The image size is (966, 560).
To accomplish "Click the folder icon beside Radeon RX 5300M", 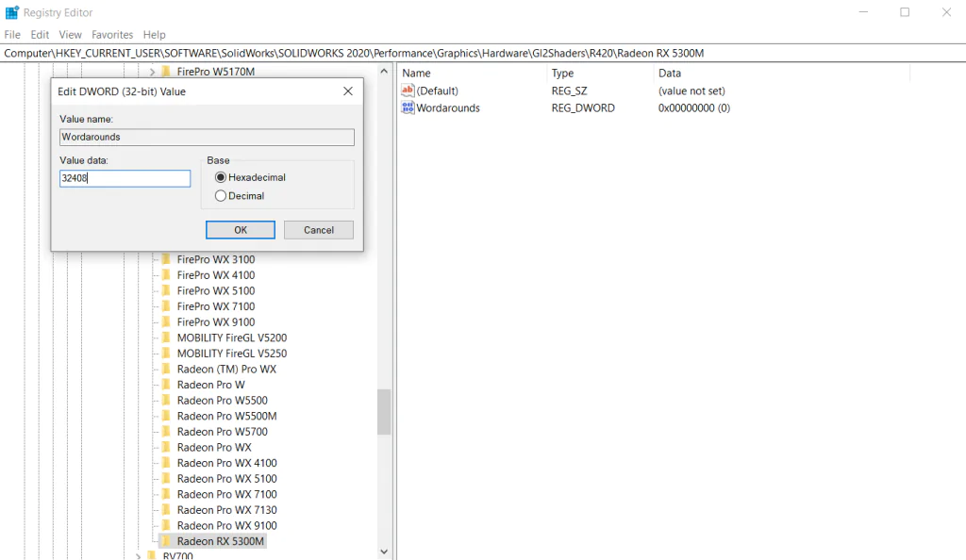I will click(x=166, y=541).
